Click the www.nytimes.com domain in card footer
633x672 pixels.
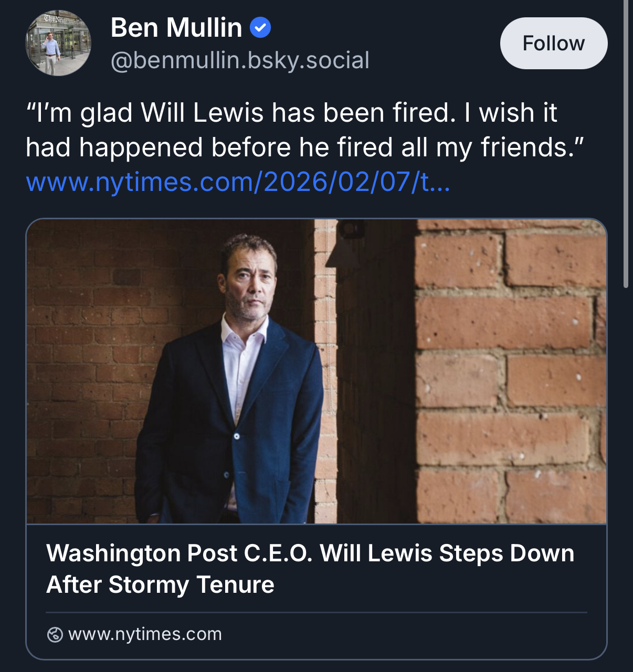pyautogui.click(x=145, y=634)
